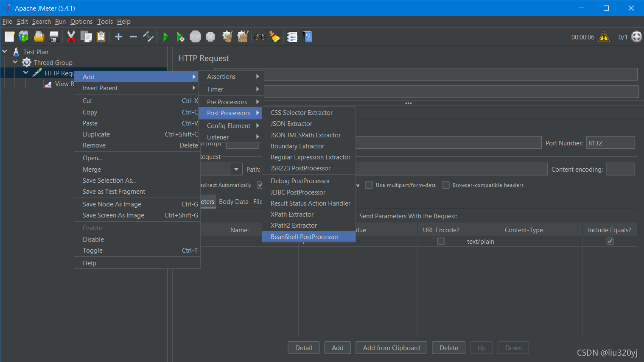Collapse the Thread Group tree node
This screenshot has width=644, height=362.
click(15, 62)
